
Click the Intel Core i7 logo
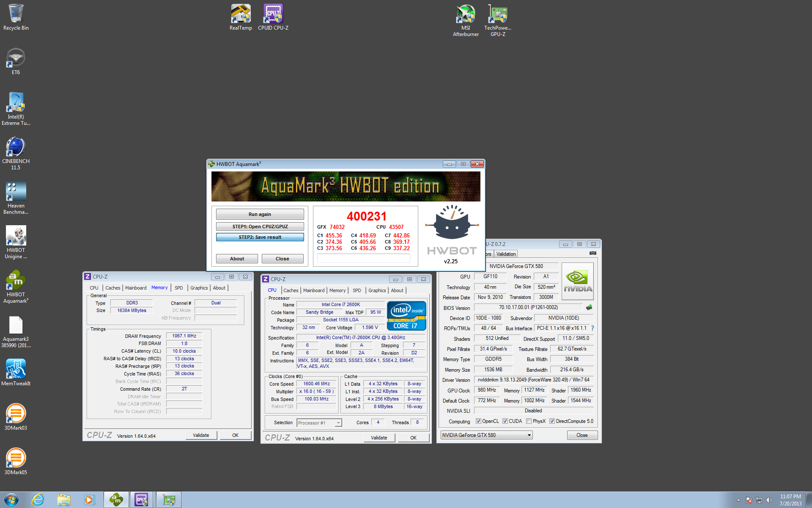(406, 316)
